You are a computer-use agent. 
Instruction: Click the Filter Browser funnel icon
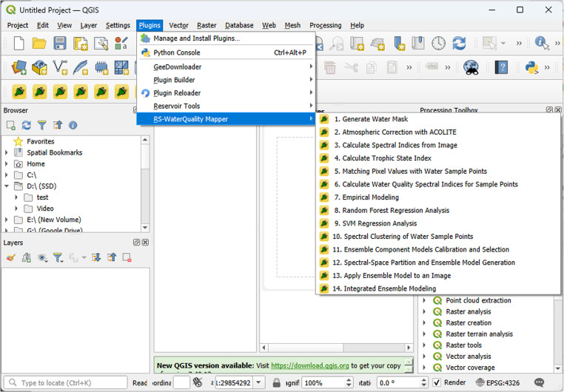pos(42,125)
